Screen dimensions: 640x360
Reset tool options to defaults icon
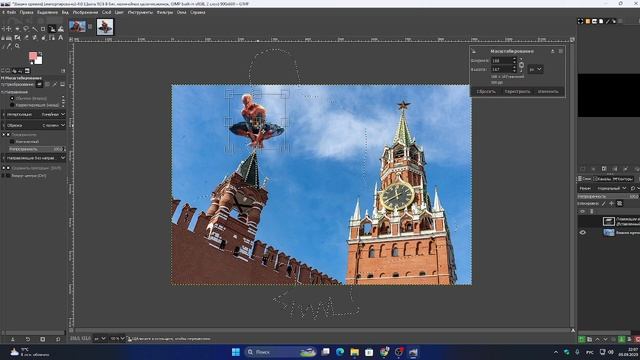point(58,339)
